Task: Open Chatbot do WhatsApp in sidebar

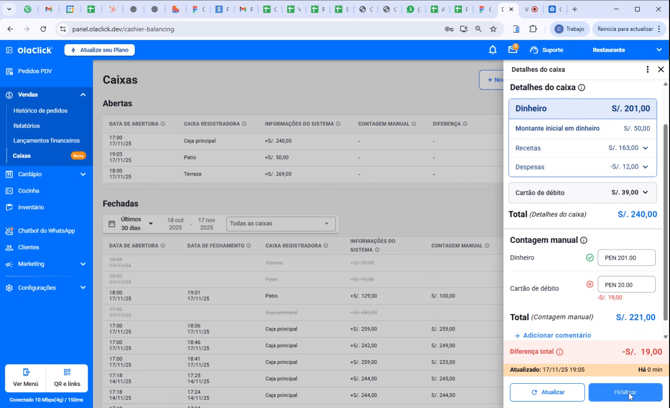Action: click(46, 231)
